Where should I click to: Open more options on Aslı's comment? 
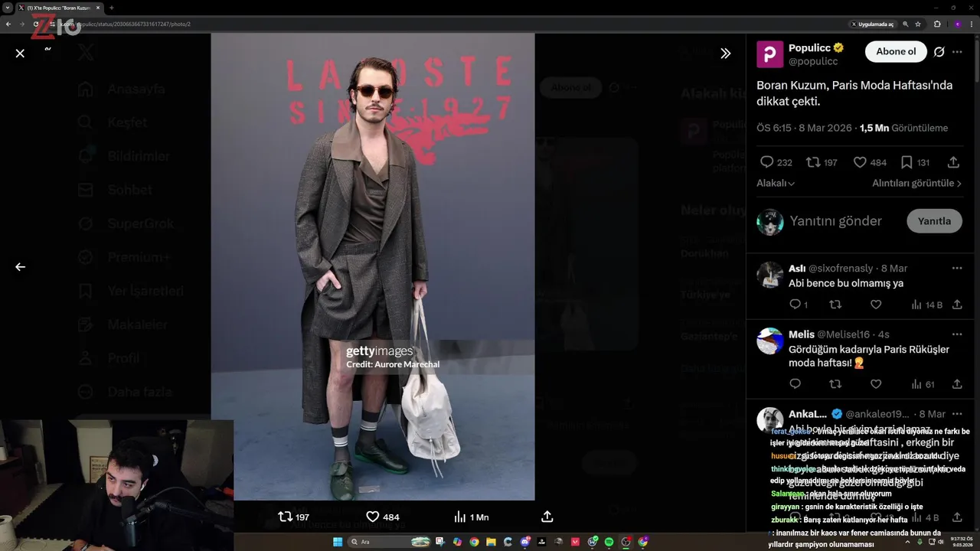[957, 269]
